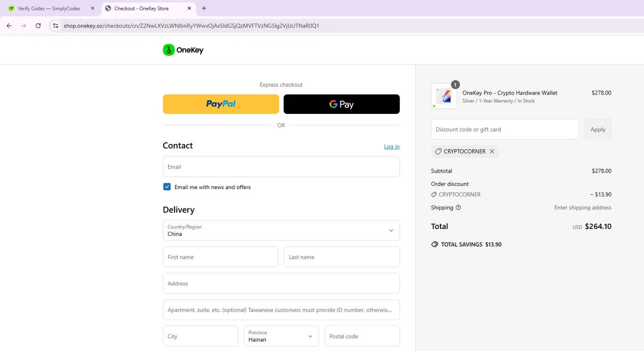Uncheck Email me with news and offers
644x351 pixels.
[167, 187]
